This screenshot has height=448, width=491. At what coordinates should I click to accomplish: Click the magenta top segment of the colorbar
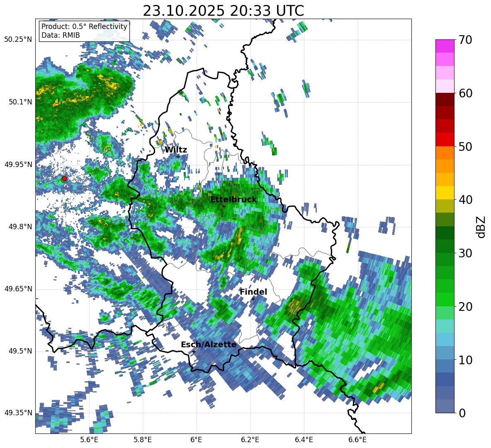(x=445, y=46)
